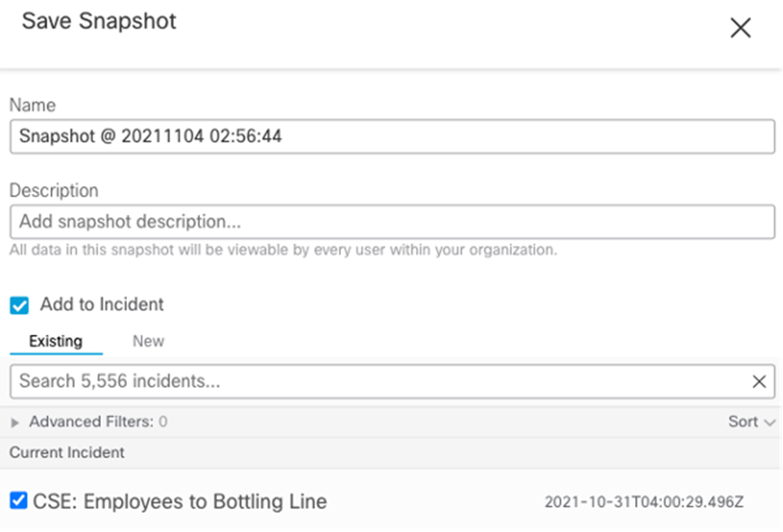Click the Current Incident section header
Image resolution: width=783 pixels, height=532 pixels.
(x=67, y=453)
